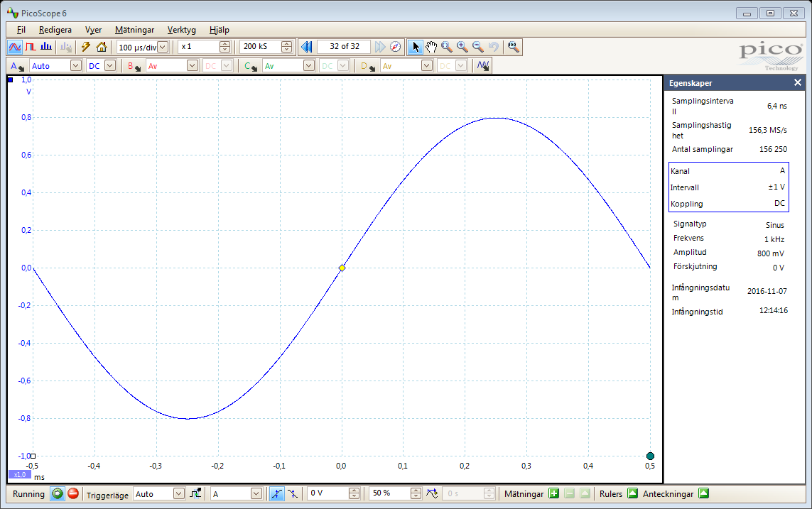
Task: Open channel C range Av dropdown
Action: tap(308, 66)
